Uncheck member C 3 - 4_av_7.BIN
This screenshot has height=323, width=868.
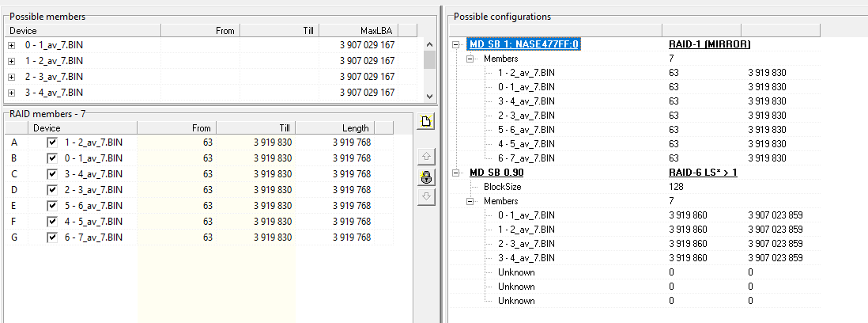click(53, 174)
